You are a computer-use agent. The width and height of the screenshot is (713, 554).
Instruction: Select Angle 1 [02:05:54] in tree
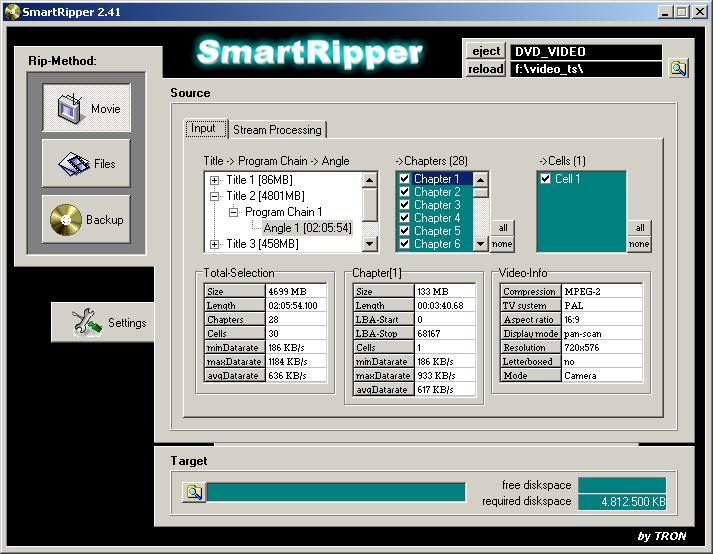point(307,228)
